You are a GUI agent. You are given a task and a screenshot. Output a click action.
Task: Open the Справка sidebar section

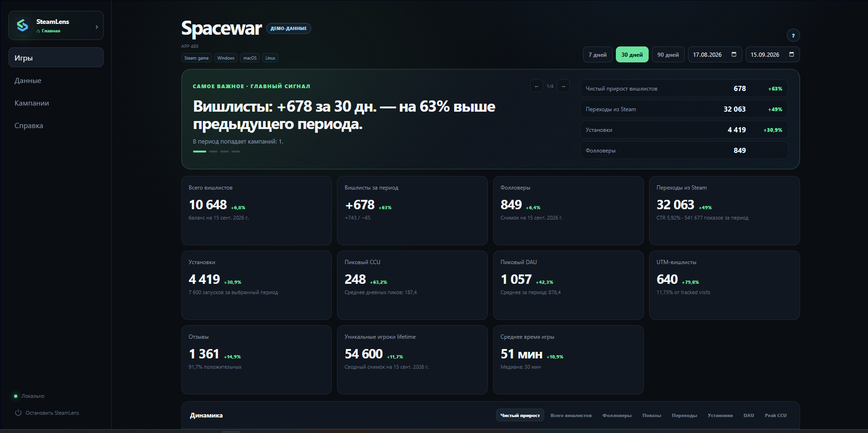pos(56,125)
